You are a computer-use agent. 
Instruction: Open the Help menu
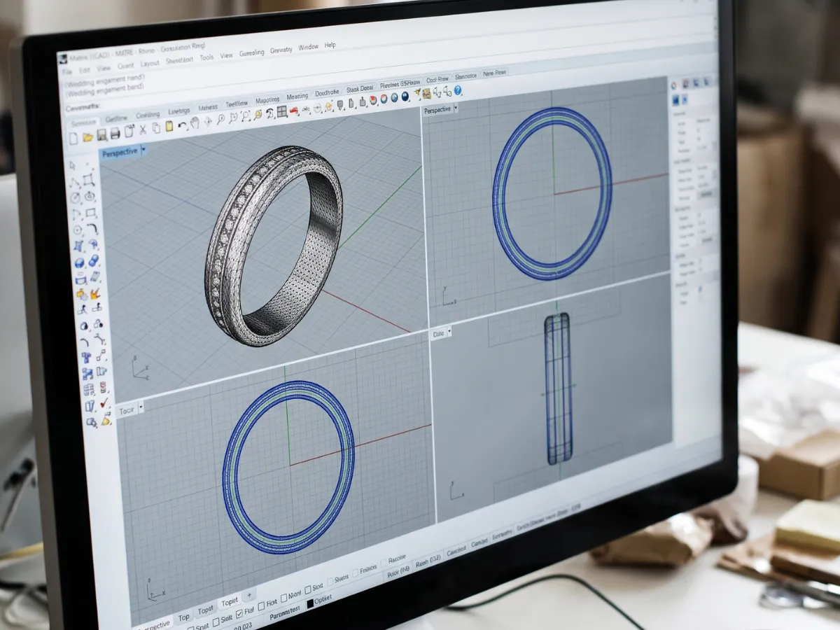[330, 45]
